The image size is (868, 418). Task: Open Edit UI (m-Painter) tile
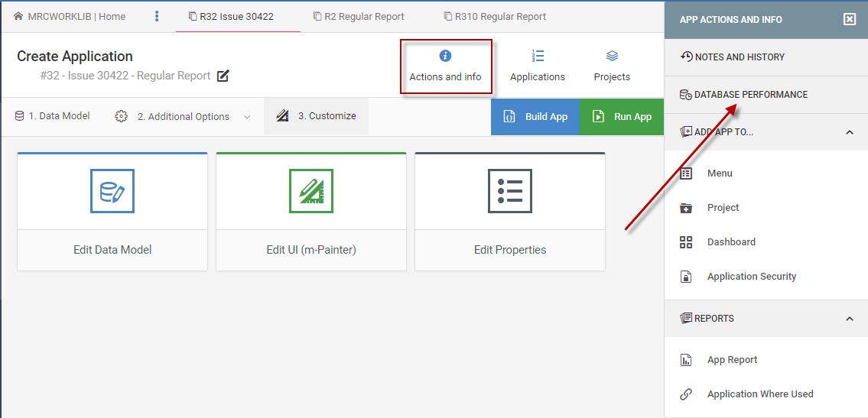click(311, 212)
